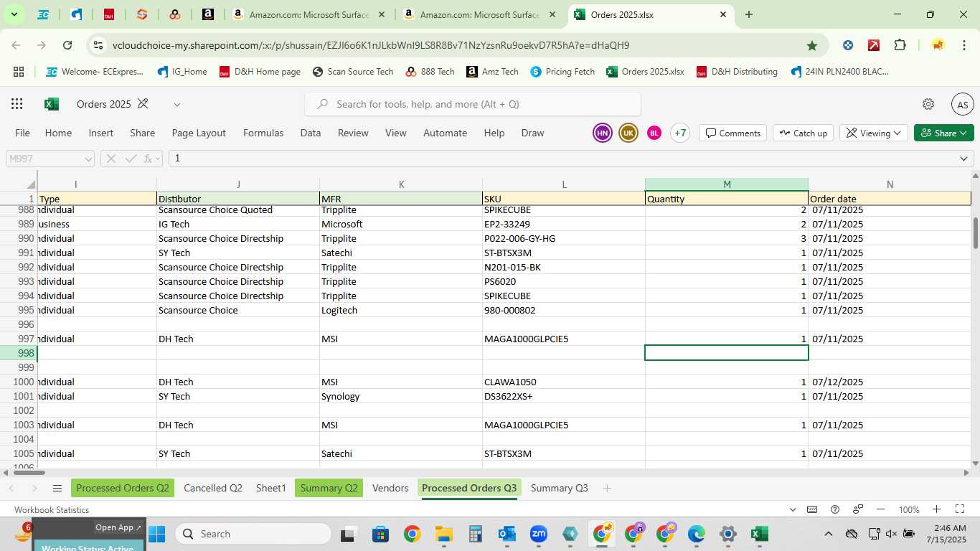The height and width of the screenshot is (551, 980).
Task: Click the green Share button
Action: point(944,133)
